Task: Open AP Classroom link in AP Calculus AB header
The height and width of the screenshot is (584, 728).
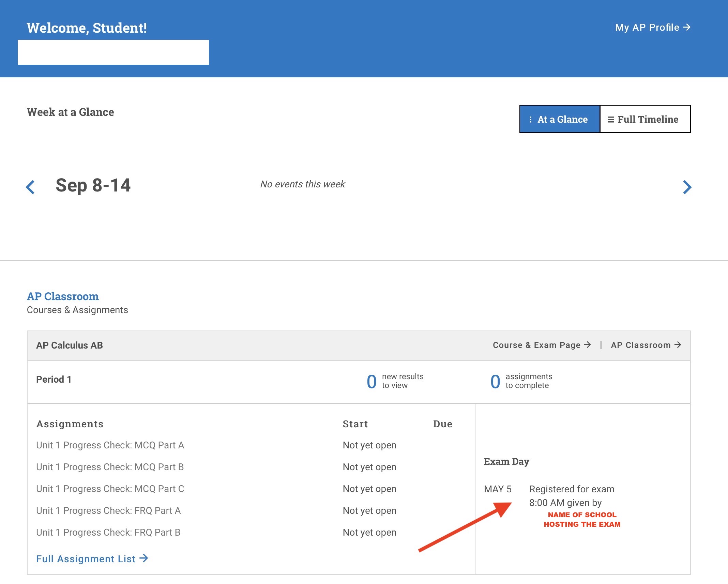Action: [x=646, y=345]
